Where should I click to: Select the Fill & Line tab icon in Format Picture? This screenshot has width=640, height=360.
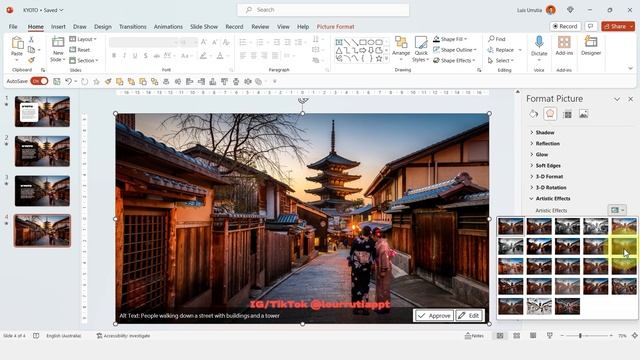click(533, 114)
